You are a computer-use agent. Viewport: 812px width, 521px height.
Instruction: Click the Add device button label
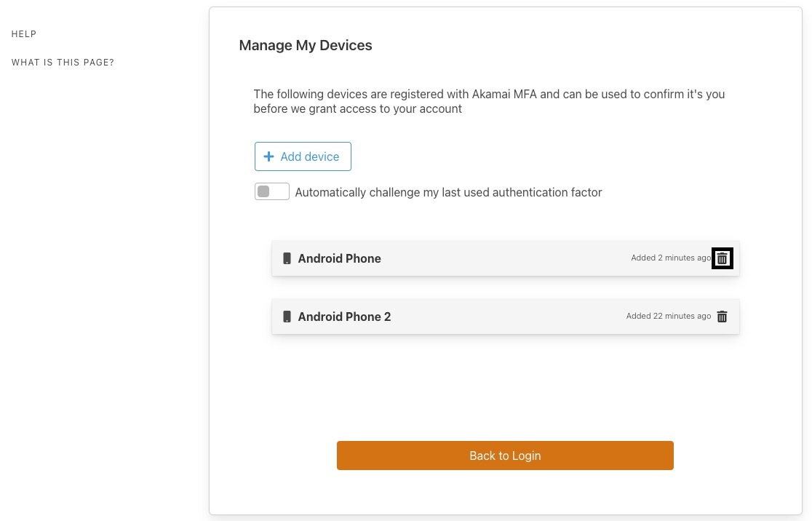(310, 156)
